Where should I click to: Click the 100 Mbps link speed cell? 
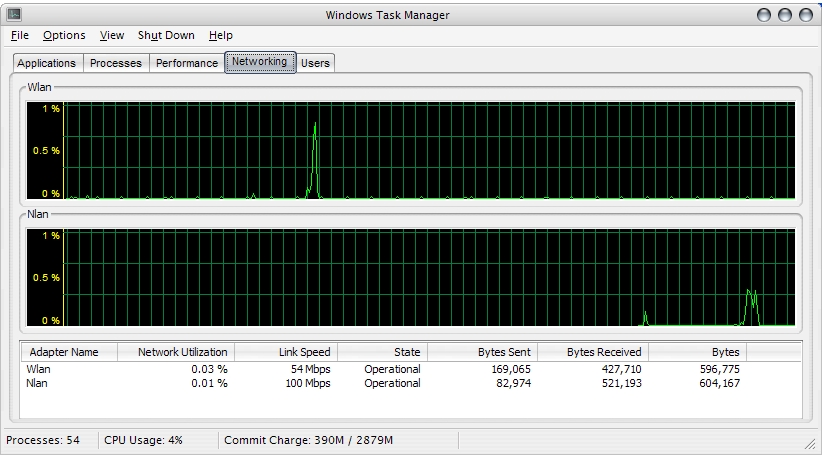point(308,383)
